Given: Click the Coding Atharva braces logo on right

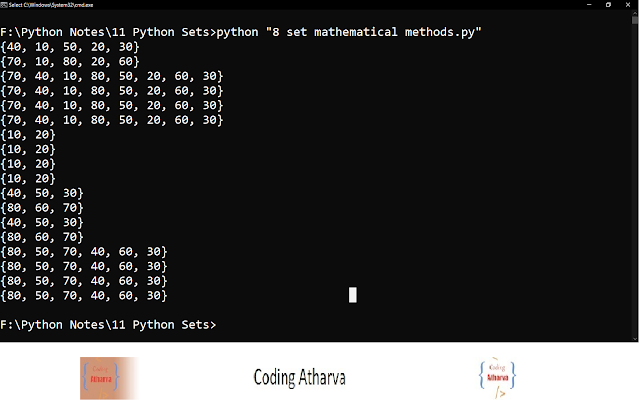Looking at the screenshot, I should click(x=498, y=378).
